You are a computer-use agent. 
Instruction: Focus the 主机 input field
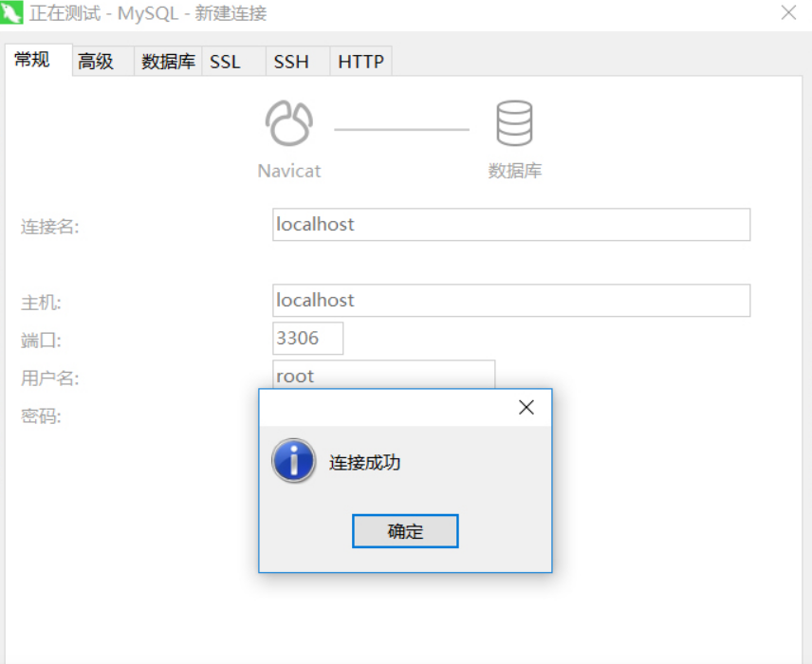click(511, 300)
